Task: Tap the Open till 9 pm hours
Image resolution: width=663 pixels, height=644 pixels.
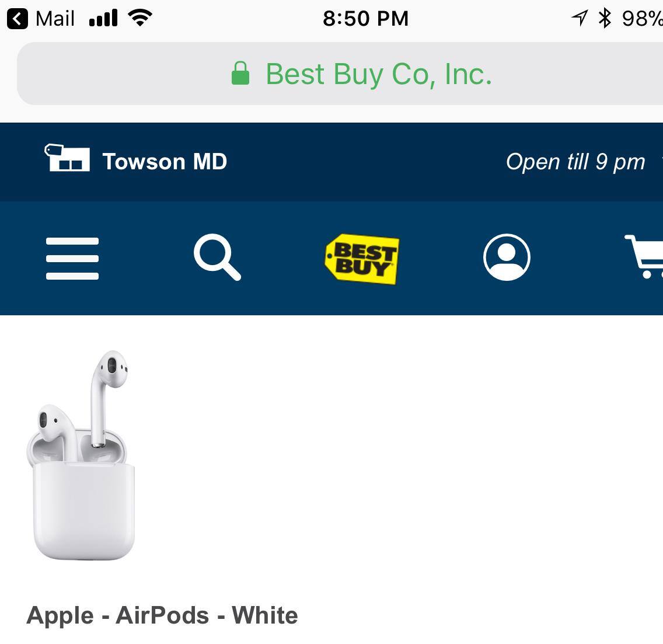Action: click(575, 162)
